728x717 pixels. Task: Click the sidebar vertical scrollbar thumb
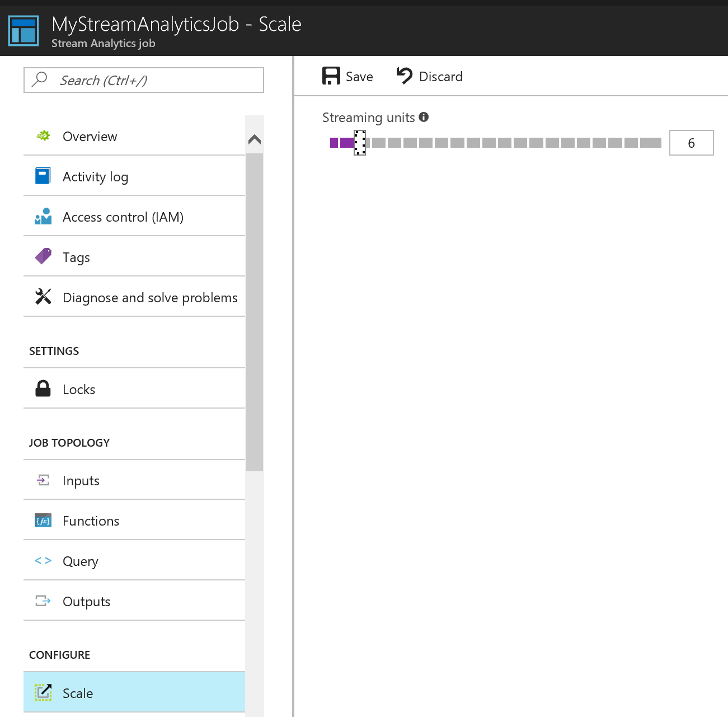click(x=255, y=312)
